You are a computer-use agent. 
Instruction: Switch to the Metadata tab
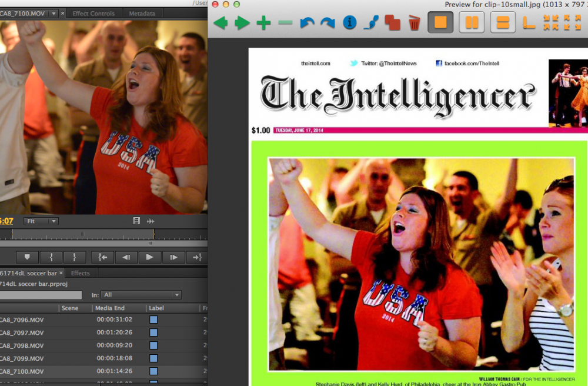(x=142, y=14)
